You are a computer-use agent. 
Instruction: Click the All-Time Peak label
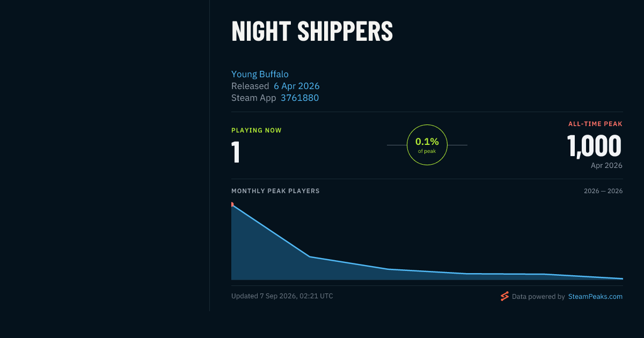[x=595, y=124]
